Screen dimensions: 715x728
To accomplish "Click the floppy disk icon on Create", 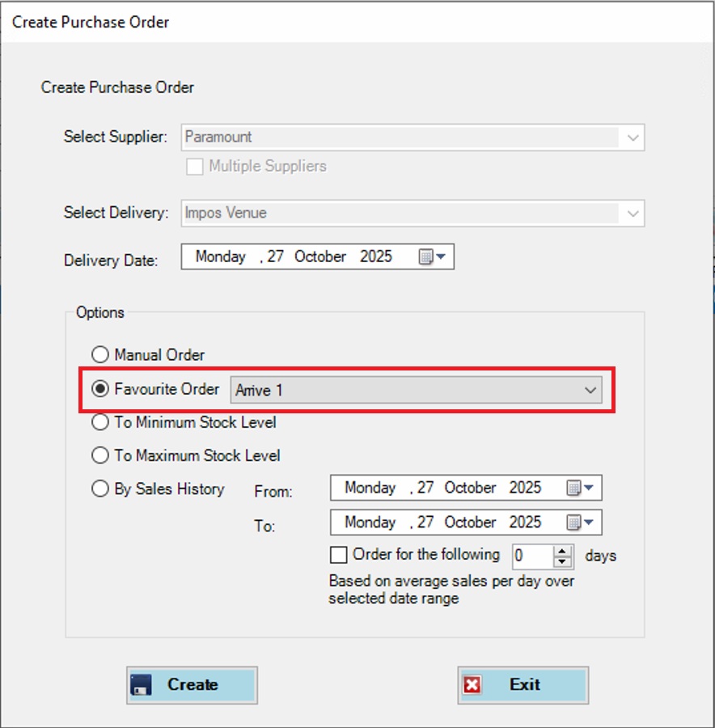I will tap(141, 685).
